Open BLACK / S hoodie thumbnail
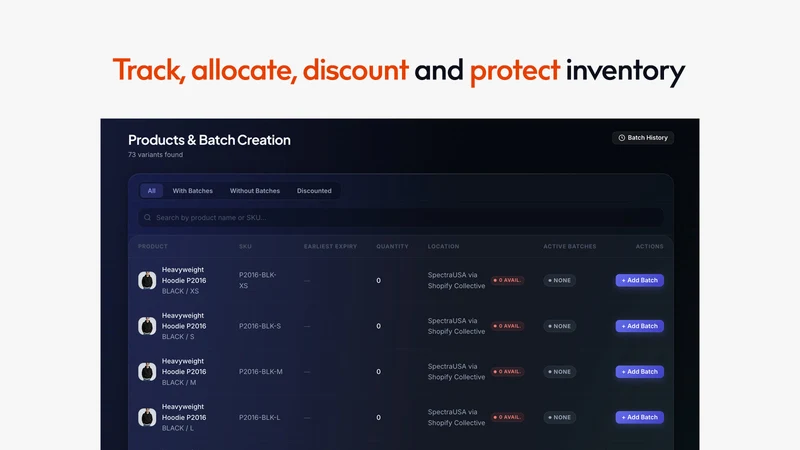 147,326
